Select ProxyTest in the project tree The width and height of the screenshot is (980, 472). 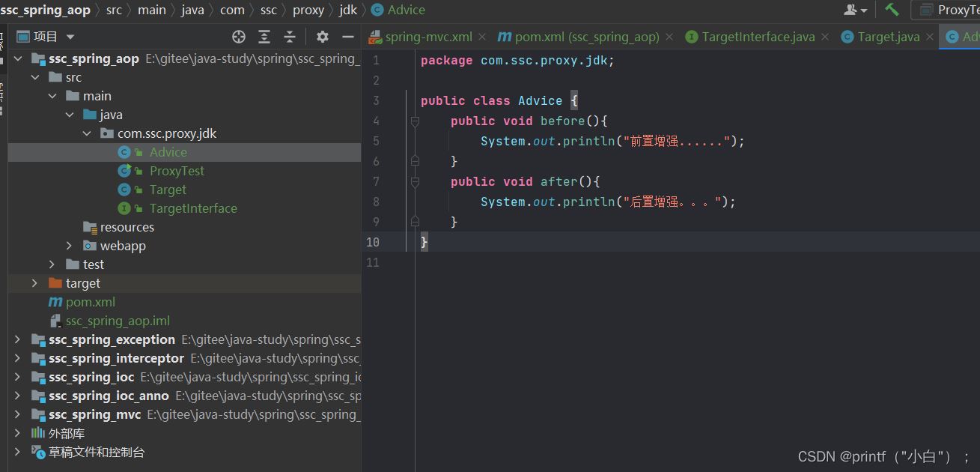pos(177,171)
